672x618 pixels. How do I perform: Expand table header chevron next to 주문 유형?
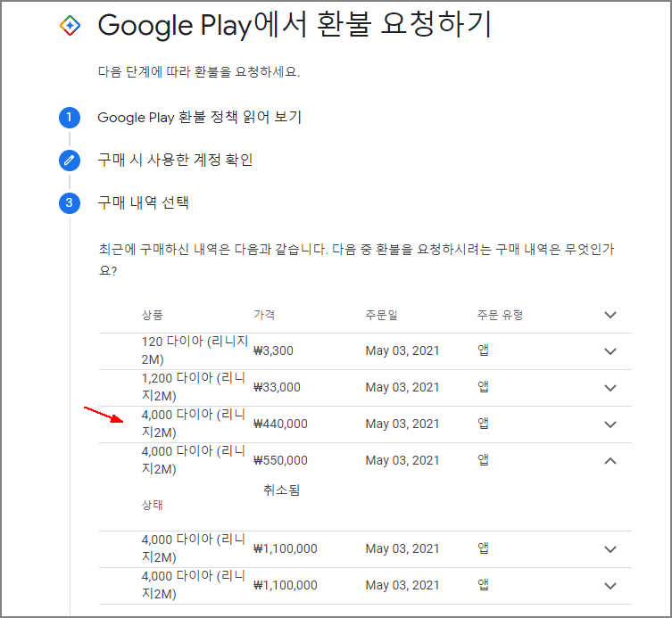point(610,315)
